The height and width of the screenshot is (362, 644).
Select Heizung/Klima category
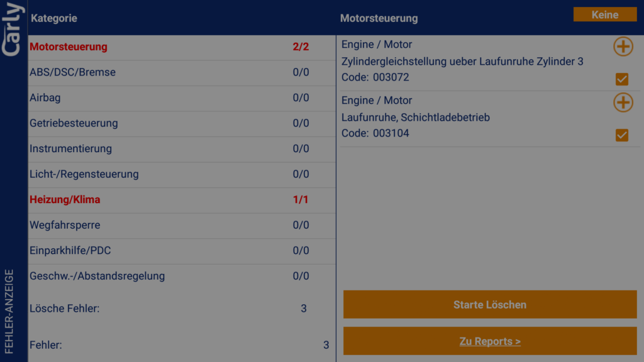click(65, 200)
